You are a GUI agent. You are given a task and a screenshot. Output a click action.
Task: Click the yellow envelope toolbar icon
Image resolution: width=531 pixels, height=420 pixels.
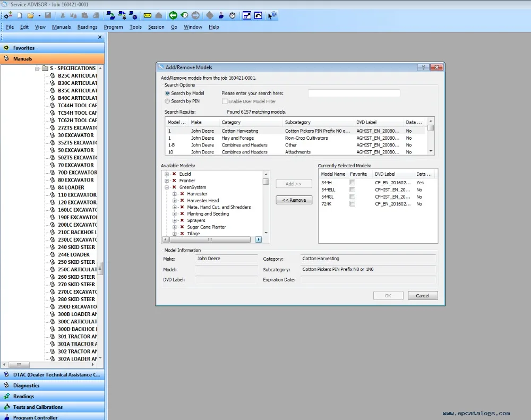148,15
